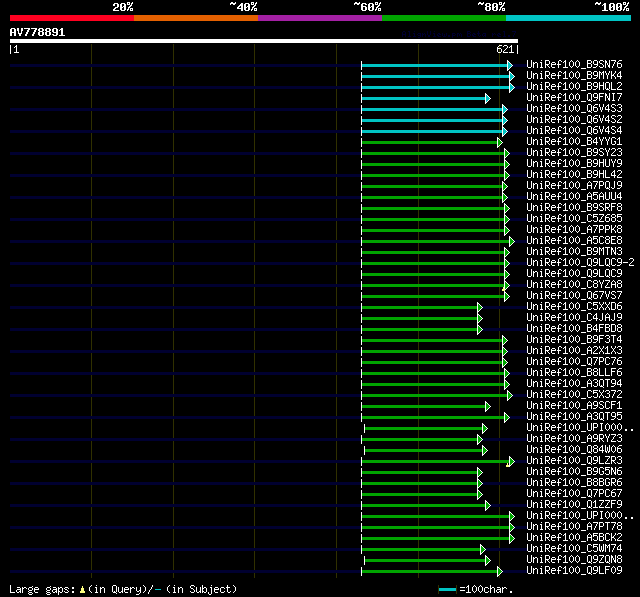Select the UniRef100_A9RYZ3 label
The image size is (640, 597).
click(574, 439)
